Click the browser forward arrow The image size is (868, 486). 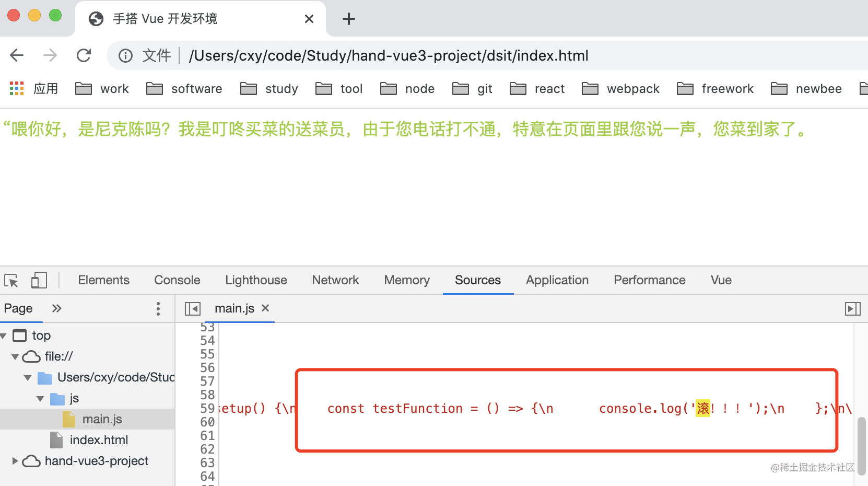(x=50, y=55)
